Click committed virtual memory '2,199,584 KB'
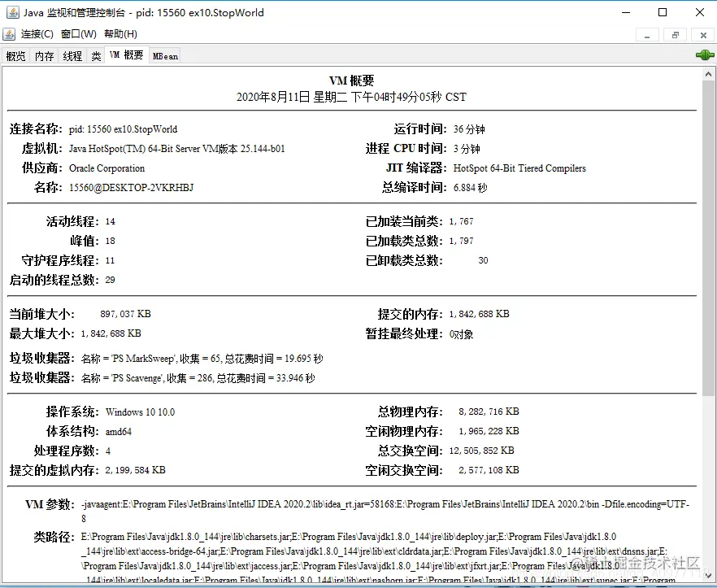The width and height of the screenshot is (717, 588). [x=135, y=470]
